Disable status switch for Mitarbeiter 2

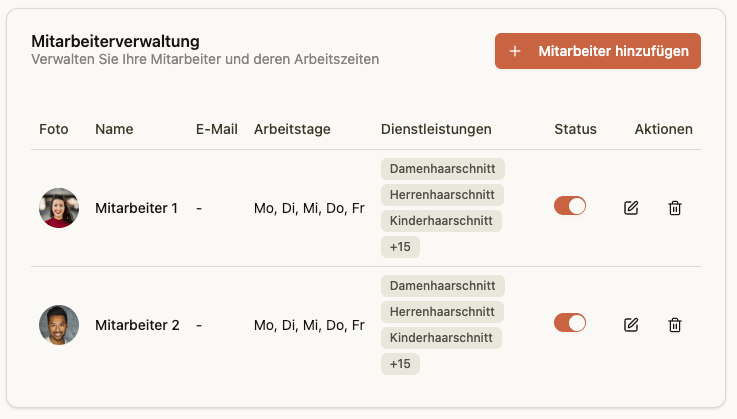pos(570,323)
